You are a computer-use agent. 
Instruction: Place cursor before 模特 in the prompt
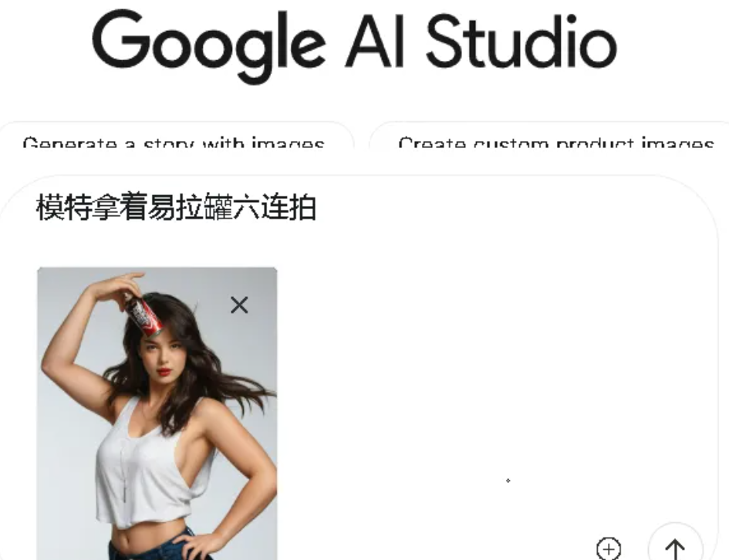coord(35,207)
